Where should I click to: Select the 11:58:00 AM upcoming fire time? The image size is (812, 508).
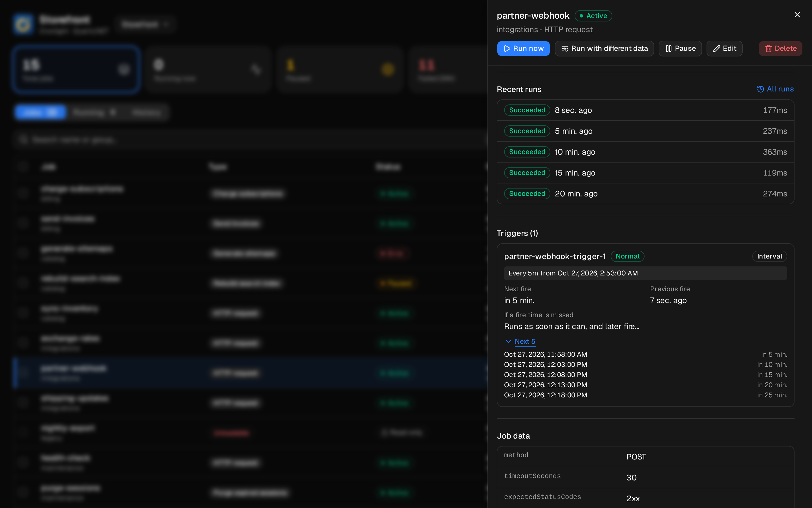coord(546,354)
